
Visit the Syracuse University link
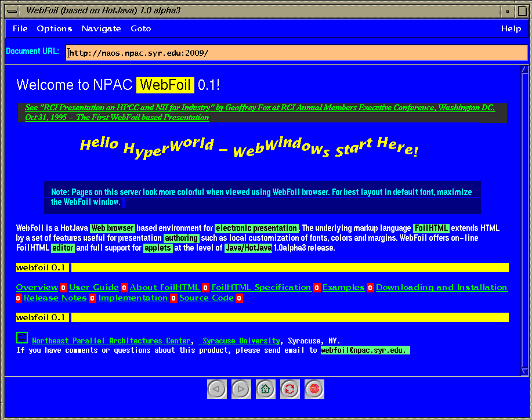pyautogui.click(x=241, y=341)
